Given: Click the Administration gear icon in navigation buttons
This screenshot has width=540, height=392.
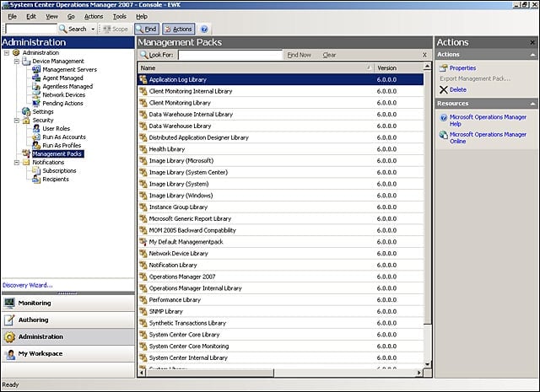Looking at the screenshot, I should point(9,337).
